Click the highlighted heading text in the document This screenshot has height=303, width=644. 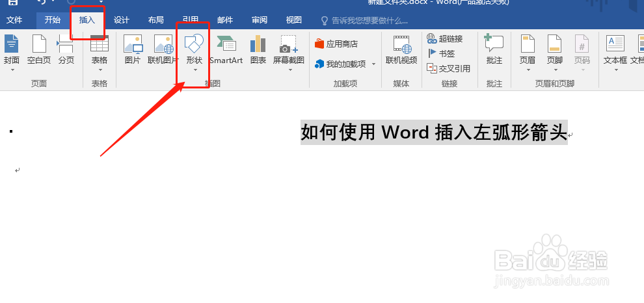pos(434,132)
